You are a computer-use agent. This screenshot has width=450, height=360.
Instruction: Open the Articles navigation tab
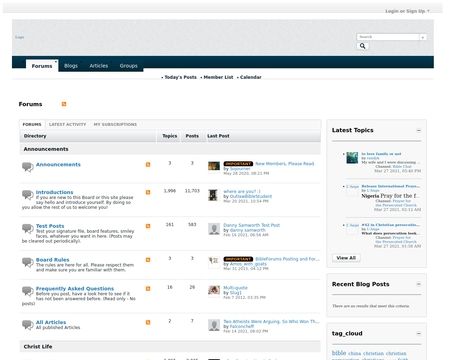click(x=99, y=66)
